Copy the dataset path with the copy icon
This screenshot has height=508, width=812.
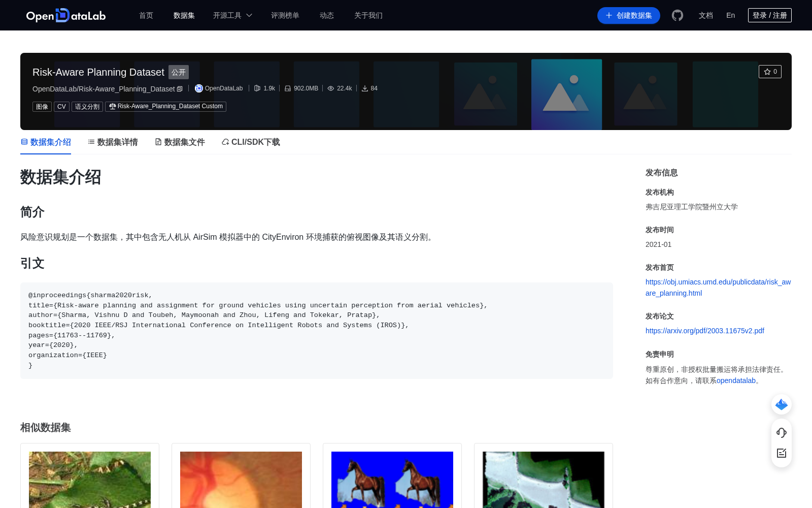[180, 89]
